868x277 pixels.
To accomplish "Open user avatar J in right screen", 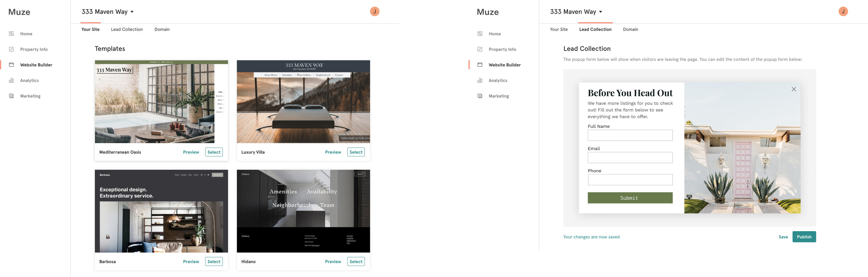I will click(x=843, y=11).
